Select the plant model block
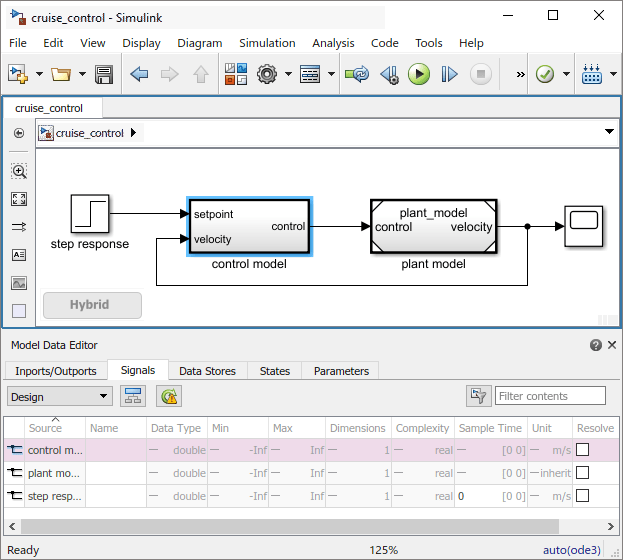The width and height of the screenshot is (623, 560). (x=433, y=227)
